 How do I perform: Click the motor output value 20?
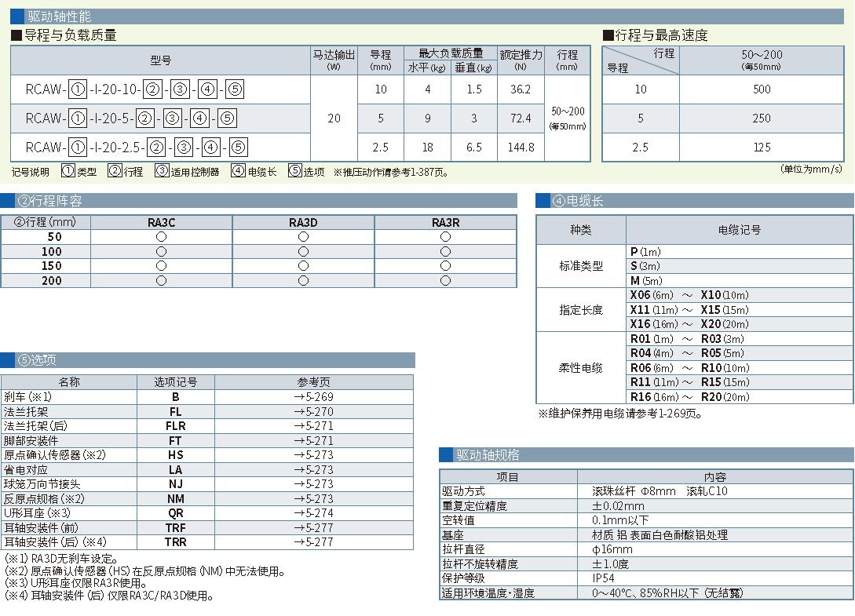[334, 118]
